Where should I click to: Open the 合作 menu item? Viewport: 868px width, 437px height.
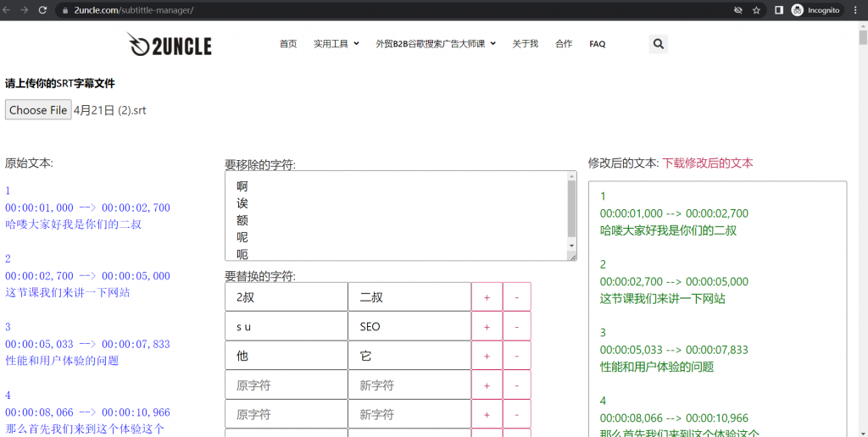click(564, 44)
